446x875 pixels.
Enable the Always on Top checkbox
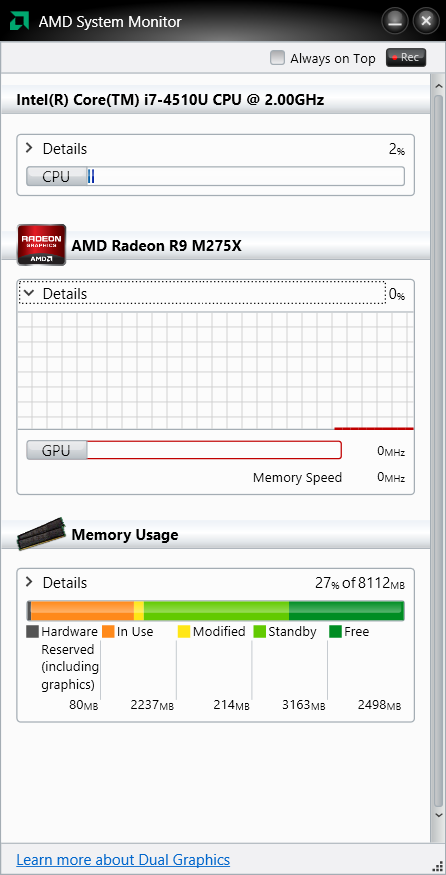277,58
